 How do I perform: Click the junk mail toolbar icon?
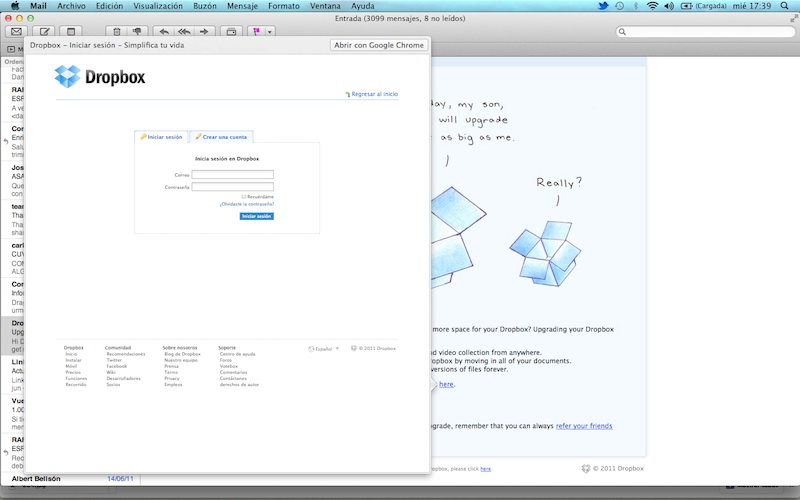(x=139, y=32)
